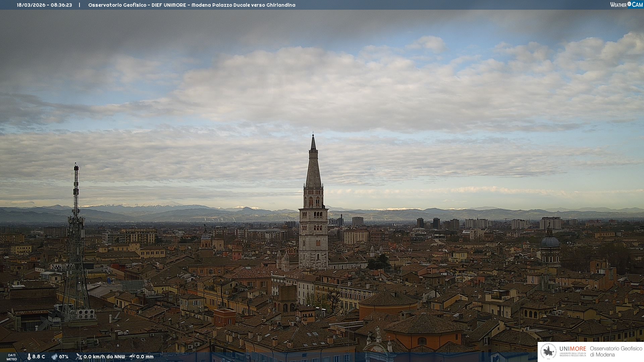Click the blue church dome on right

550,242
